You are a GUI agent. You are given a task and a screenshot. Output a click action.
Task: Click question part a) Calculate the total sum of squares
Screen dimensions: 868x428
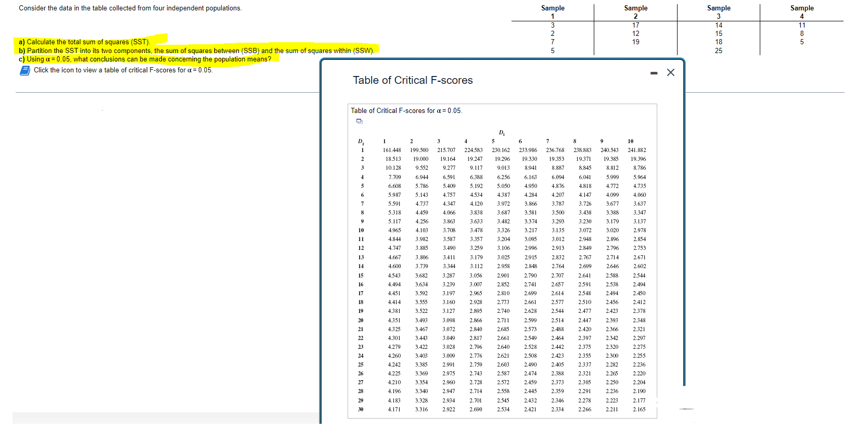84,42
